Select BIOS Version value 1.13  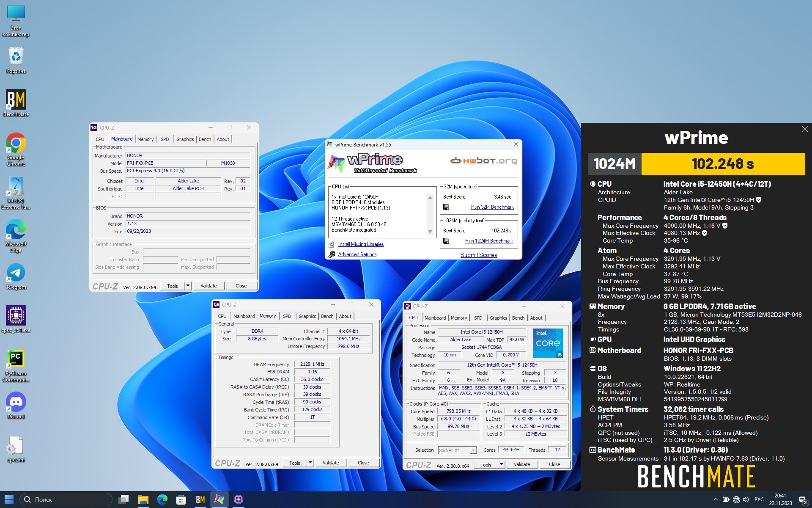188,224
